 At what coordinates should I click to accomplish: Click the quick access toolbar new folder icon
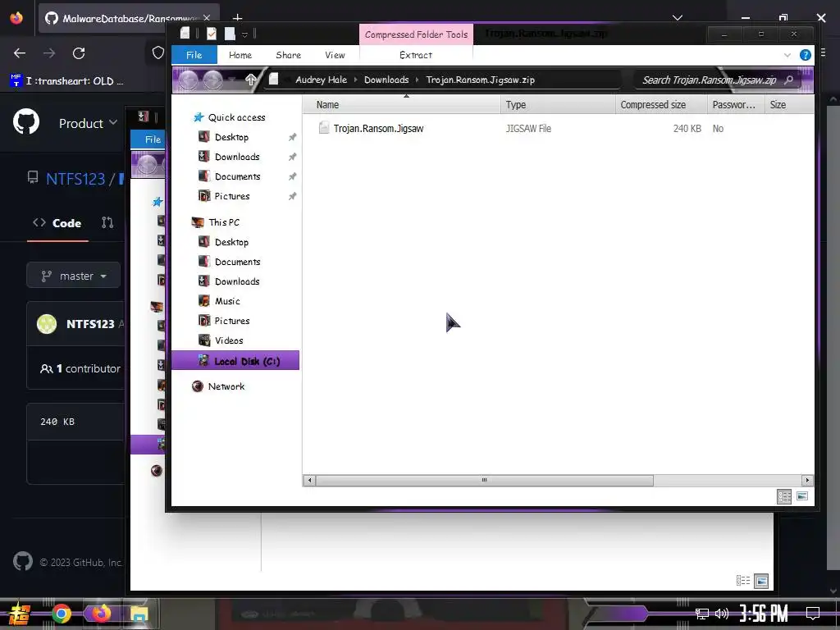tap(230, 34)
